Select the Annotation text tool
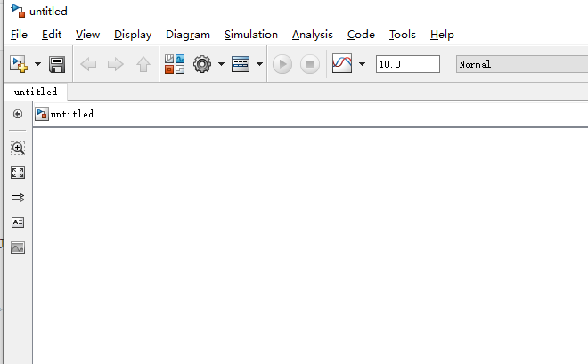This screenshot has width=588, height=364. click(18, 222)
